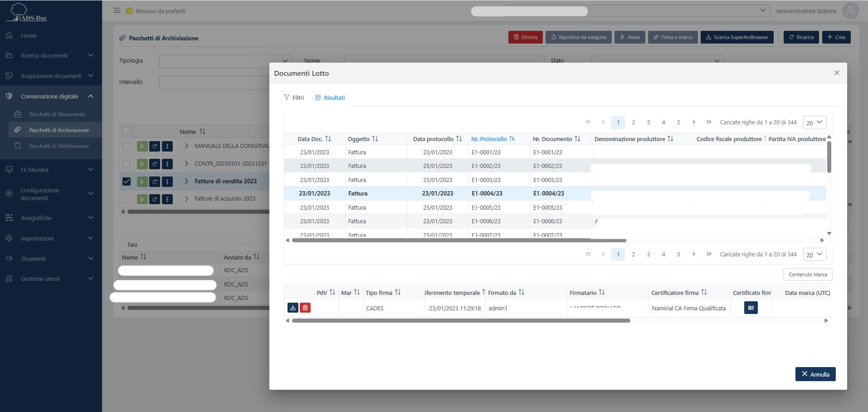The height and width of the screenshot is (412, 868).
Task: Open the top rows-per-page 20 dropdown
Action: click(814, 123)
